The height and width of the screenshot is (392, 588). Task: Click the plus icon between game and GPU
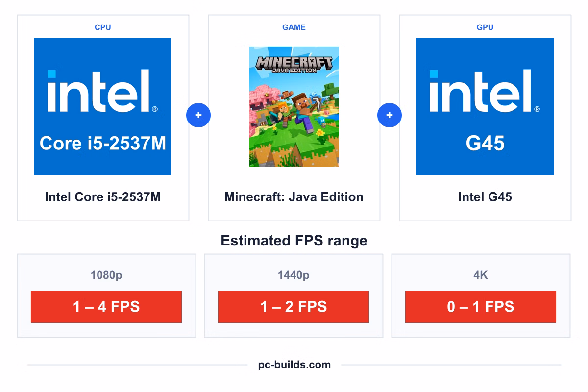click(x=390, y=115)
